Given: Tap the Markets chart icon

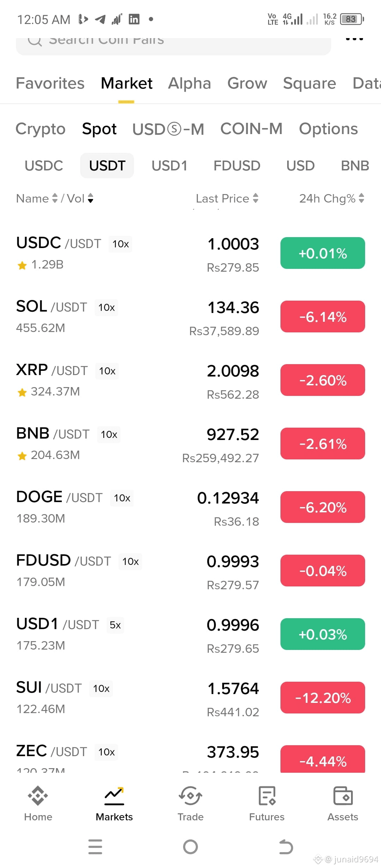Looking at the screenshot, I should (x=114, y=796).
